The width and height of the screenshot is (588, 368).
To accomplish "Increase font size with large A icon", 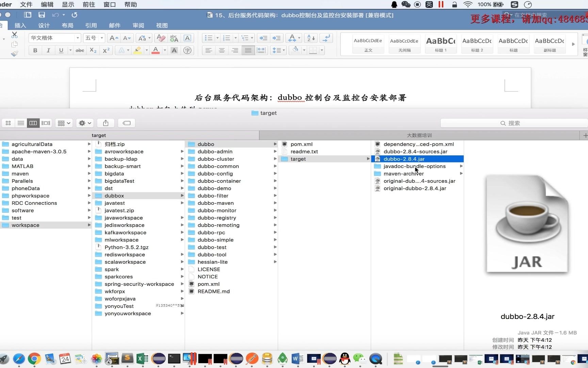I will [114, 38].
